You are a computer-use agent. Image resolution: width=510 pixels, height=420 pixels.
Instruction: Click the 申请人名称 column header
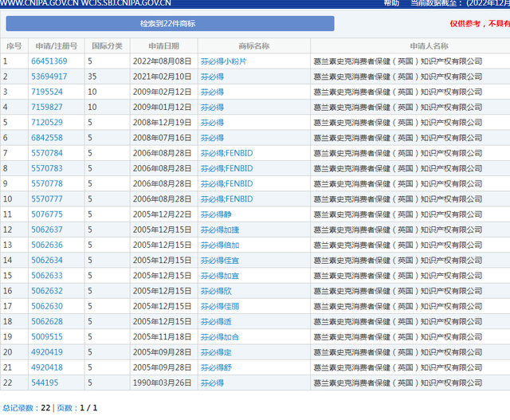429,46
